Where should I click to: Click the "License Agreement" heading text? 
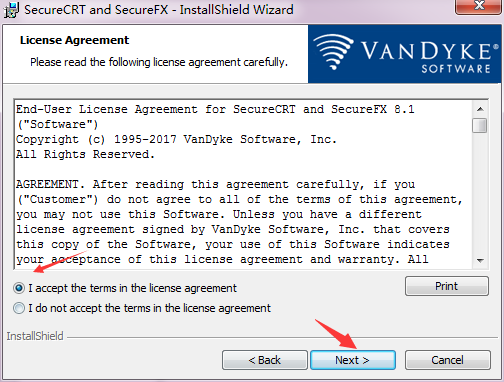[x=74, y=40]
